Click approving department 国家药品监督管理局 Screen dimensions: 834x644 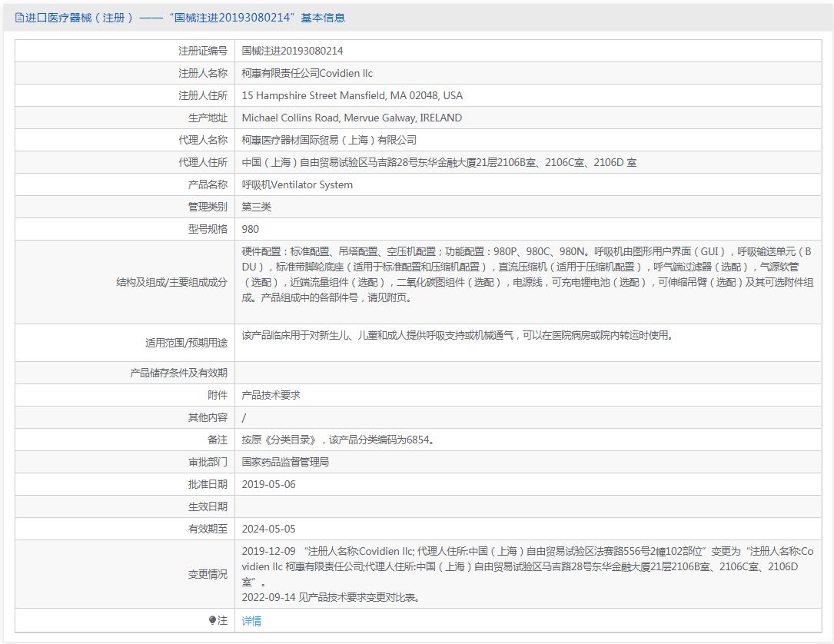click(x=285, y=463)
